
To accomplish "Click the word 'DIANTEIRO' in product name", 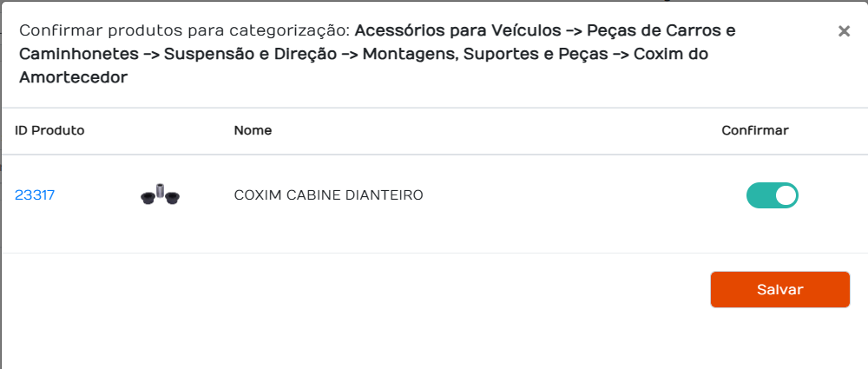I will click(x=385, y=195).
